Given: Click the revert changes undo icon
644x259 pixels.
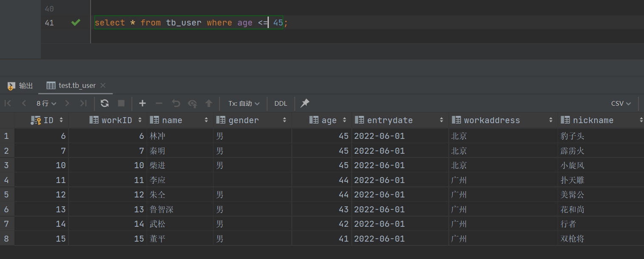Looking at the screenshot, I should point(176,103).
